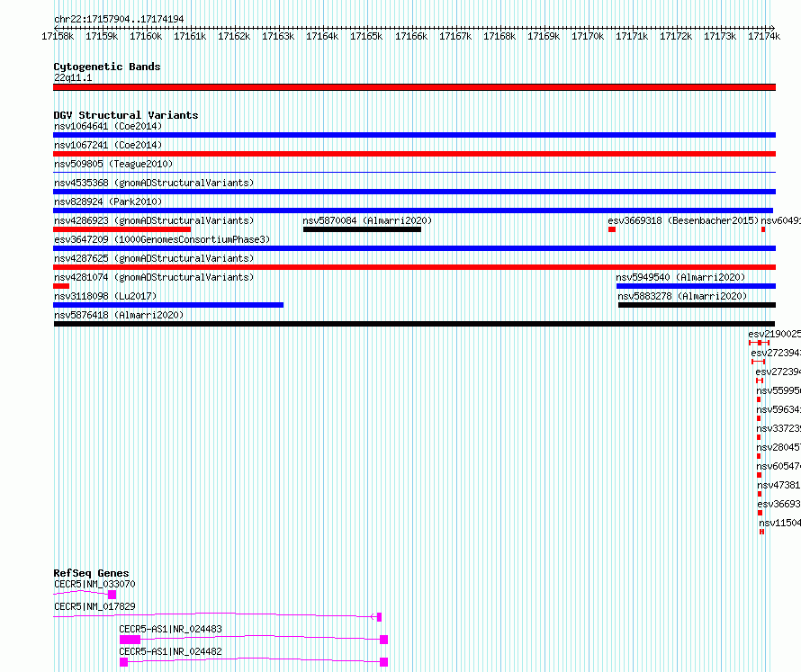Image resolution: width=801 pixels, height=672 pixels.
Task: Open gene label CECR5-AS1|NR_024483
Action: coord(170,629)
